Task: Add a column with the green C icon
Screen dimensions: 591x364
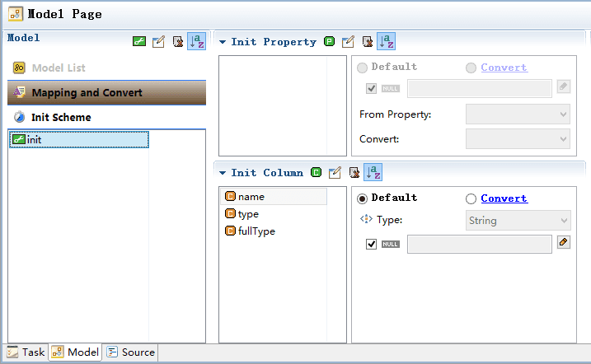Action: 317,172
